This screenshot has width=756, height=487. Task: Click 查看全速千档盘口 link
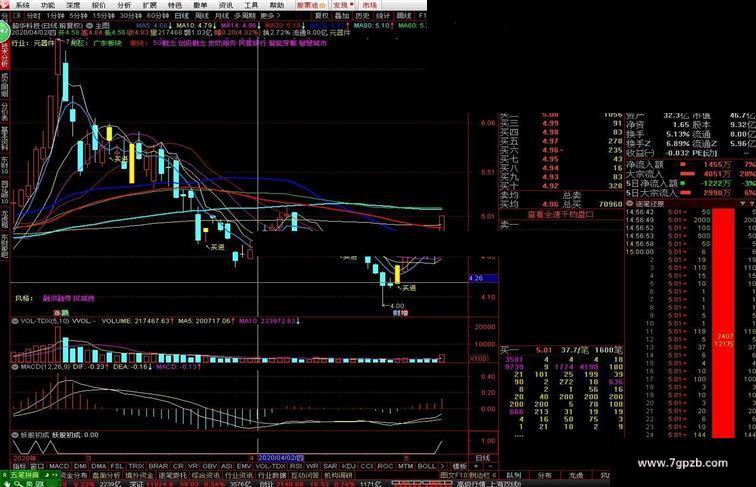pos(561,215)
